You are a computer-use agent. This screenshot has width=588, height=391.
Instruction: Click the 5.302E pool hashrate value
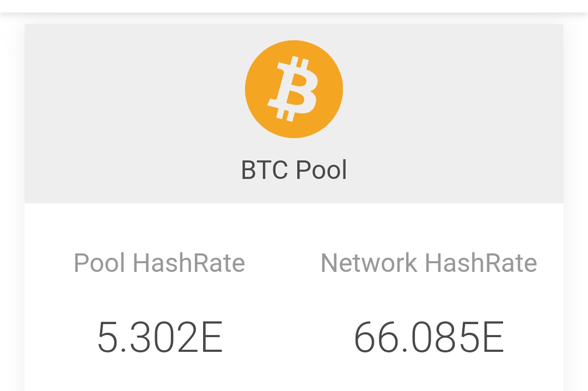tap(160, 337)
